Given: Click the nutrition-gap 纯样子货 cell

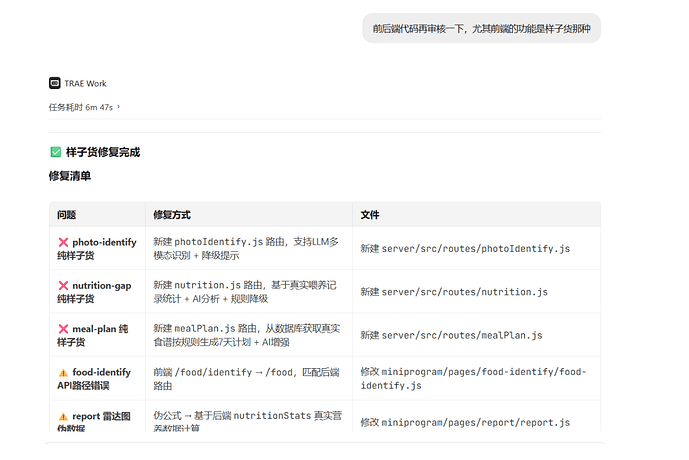Looking at the screenshot, I should 97,292.
